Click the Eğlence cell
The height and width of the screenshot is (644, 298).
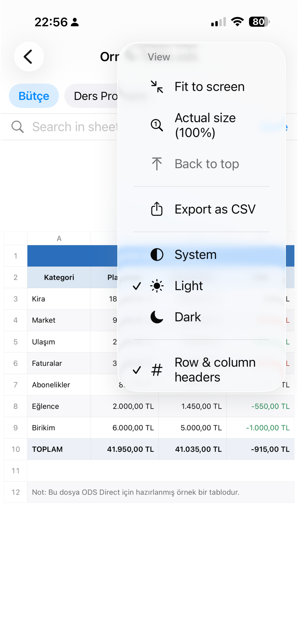pyautogui.click(x=59, y=406)
